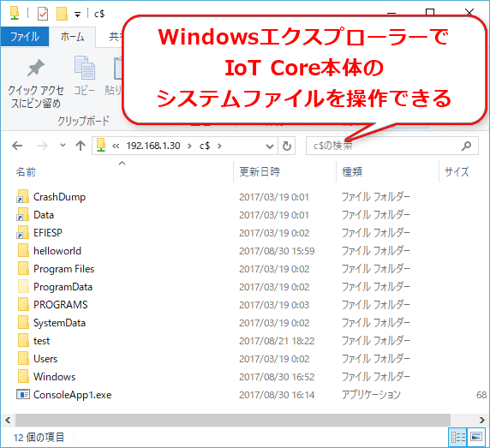The height and width of the screenshot is (448, 490).
Task: Click the helloworld folder name
Action: coord(57,251)
